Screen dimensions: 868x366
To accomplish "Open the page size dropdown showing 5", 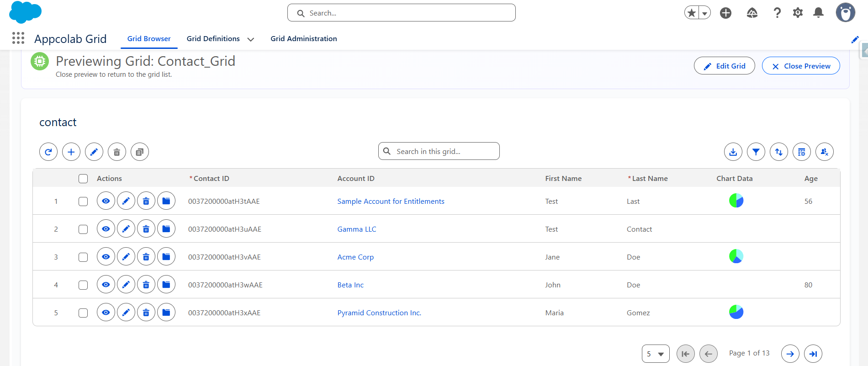I will pyautogui.click(x=656, y=354).
